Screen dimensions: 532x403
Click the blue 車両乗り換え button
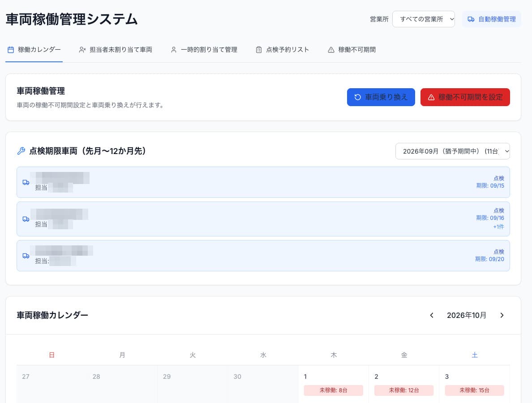[381, 97]
